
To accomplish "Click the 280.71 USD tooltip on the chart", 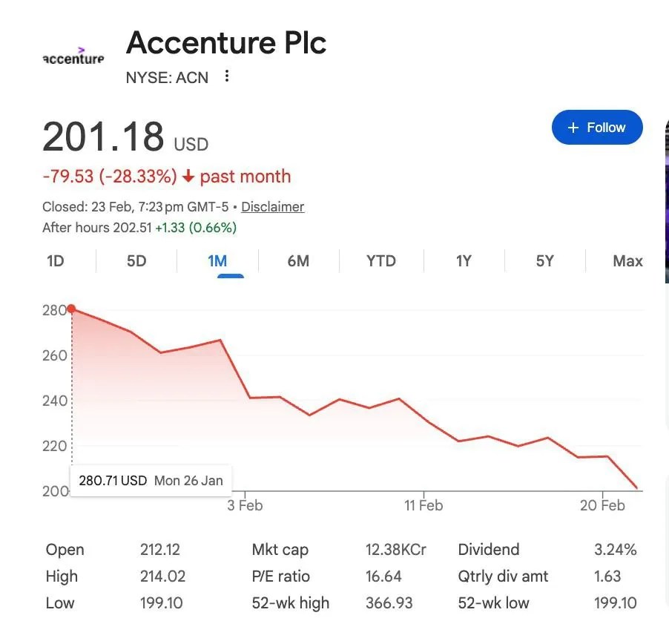I will 151,480.
